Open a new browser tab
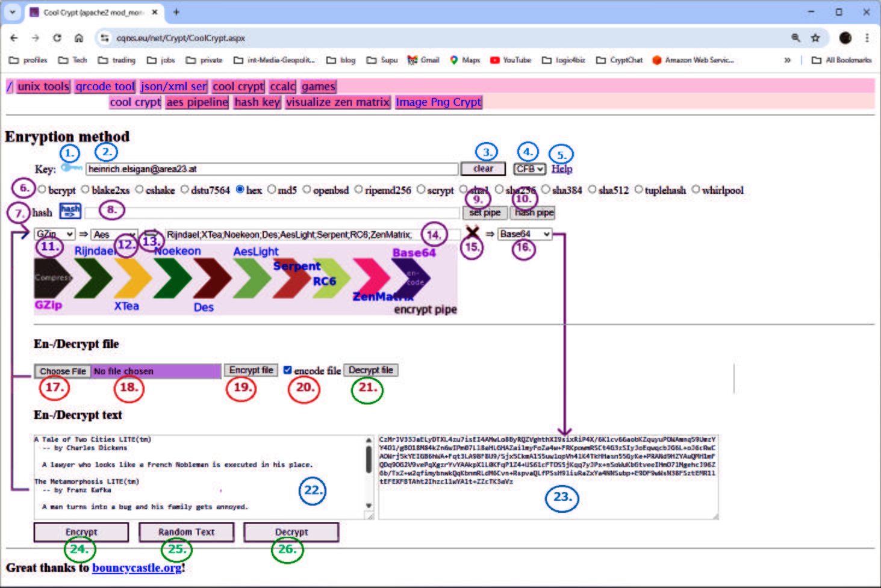Image resolution: width=881 pixels, height=588 pixels. tap(176, 12)
